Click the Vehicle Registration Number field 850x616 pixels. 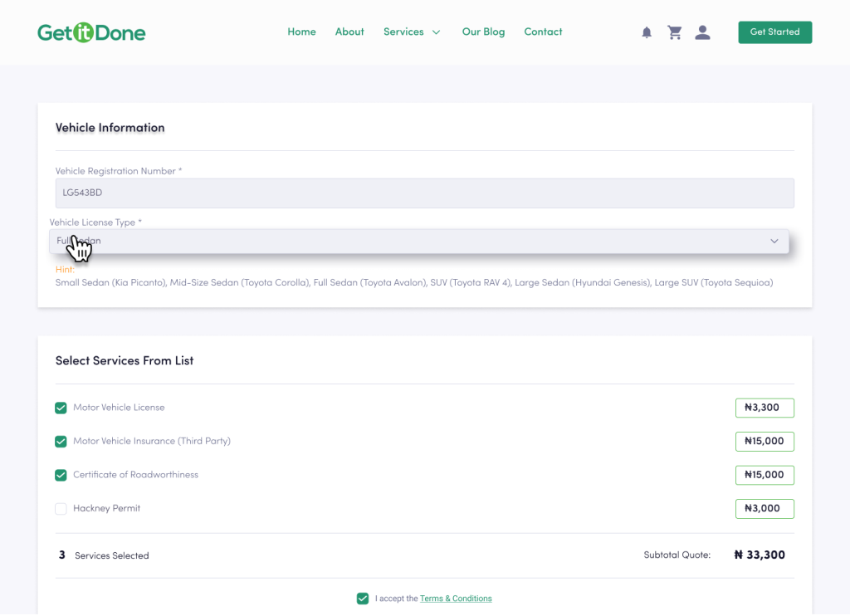pyautogui.click(x=424, y=193)
